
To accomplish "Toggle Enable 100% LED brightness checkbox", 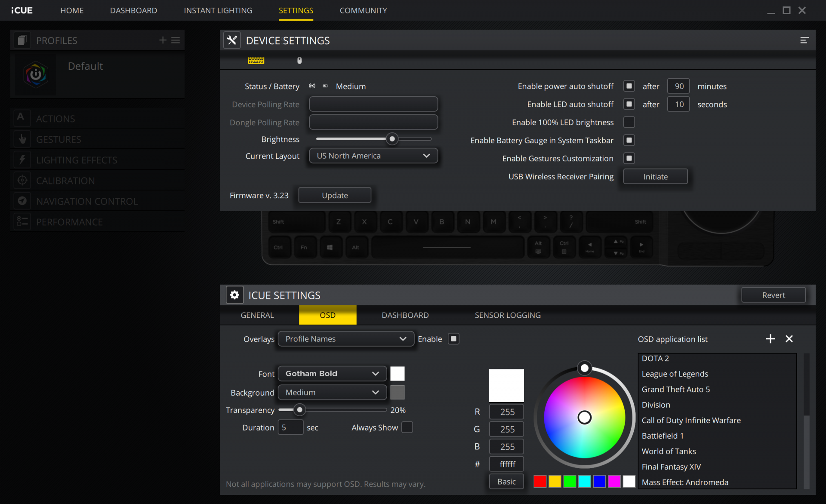I will (629, 122).
